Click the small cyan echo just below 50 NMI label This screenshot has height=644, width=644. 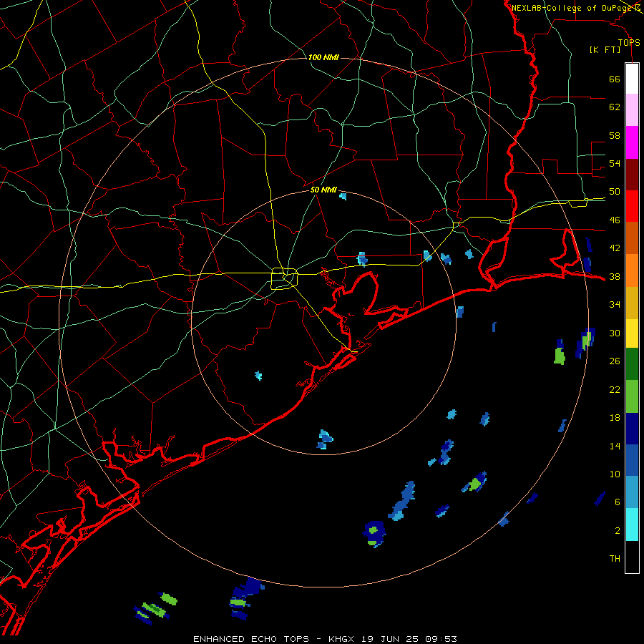pos(343,196)
